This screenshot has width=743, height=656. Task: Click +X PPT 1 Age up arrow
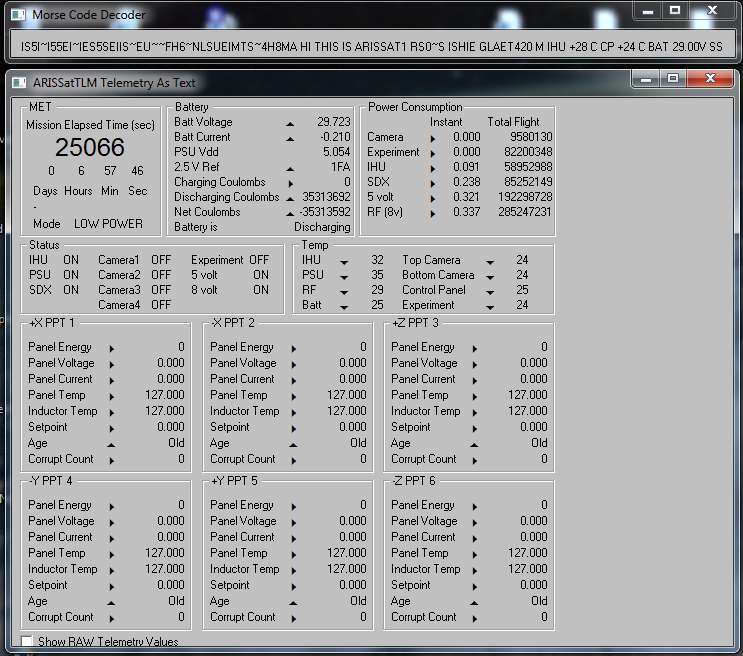(x=111, y=445)
